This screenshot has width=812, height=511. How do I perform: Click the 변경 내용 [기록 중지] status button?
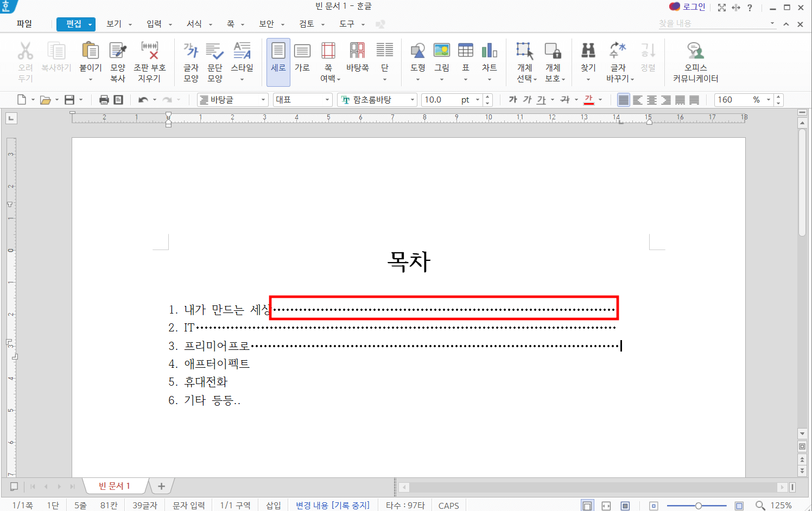[333, 505]
